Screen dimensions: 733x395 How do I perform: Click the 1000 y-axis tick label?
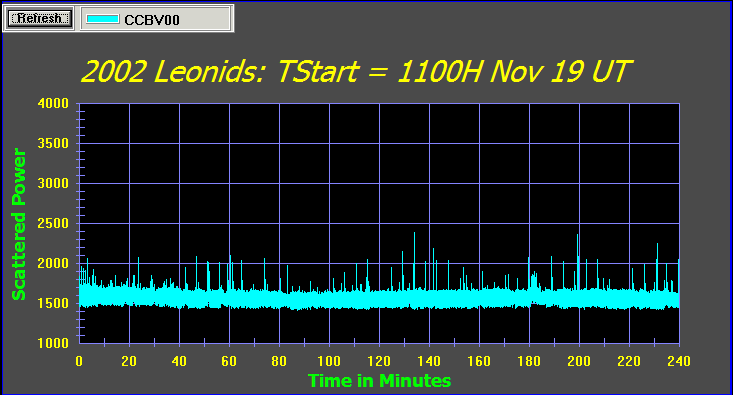click(53, 343)
